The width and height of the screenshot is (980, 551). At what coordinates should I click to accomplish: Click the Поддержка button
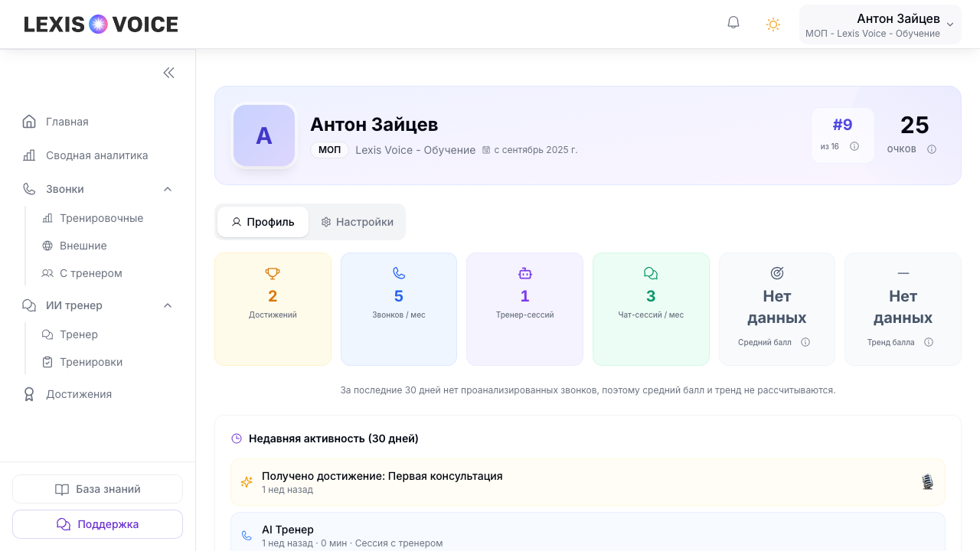click(x=97, y=524)
